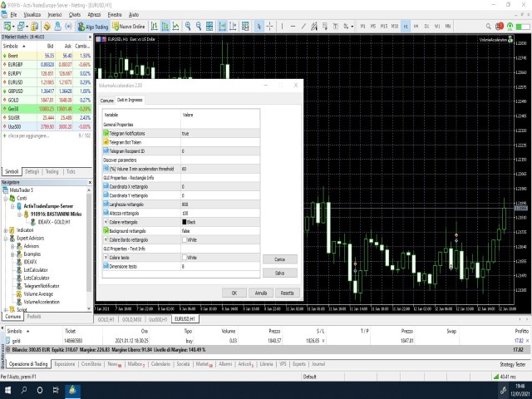Toggle the Navigator panel toolbar icon
The width and height of the screenshot is (532, 399).
pos(57,26)
